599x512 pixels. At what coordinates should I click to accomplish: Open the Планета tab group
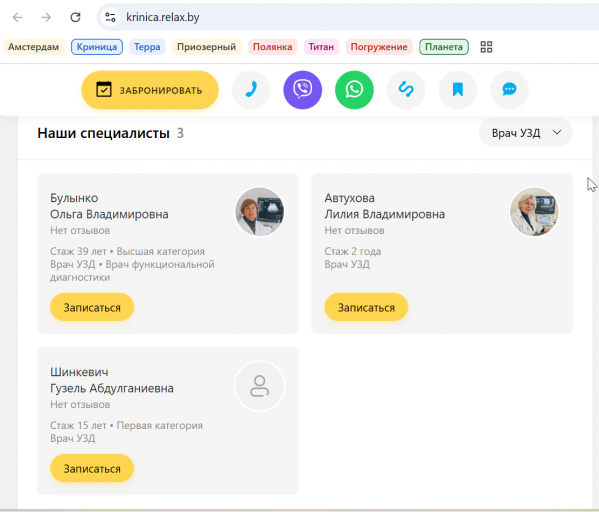pyautogui.click(x=444, y=47)
